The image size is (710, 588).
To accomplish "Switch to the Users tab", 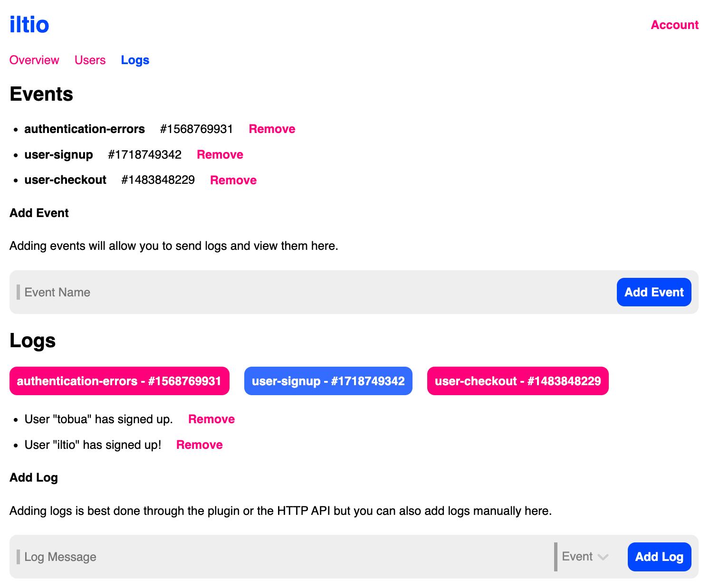I will tap(90, 60).
